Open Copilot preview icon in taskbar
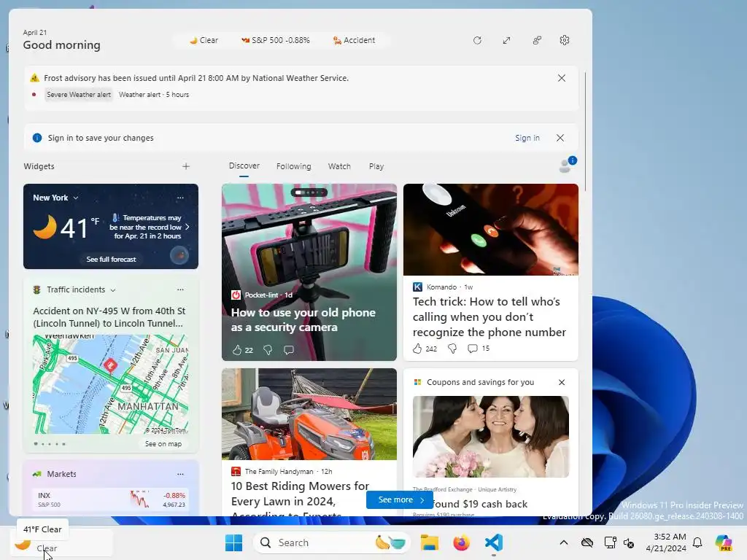This screenshot has height=560, width=747. point(724,542)
